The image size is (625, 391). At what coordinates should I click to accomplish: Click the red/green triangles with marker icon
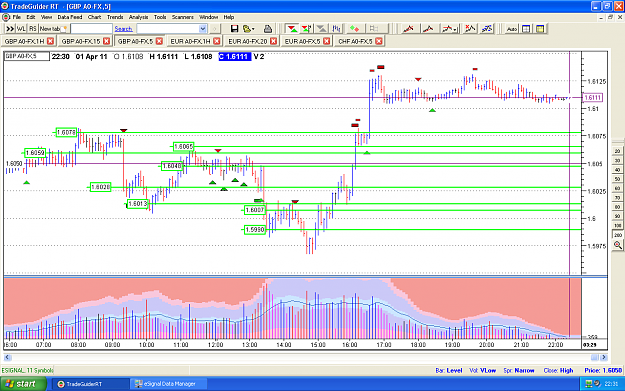click(307, 29)
